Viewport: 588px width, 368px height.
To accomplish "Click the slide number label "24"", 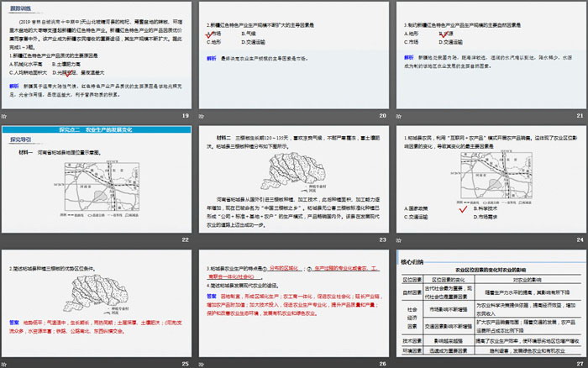I will [580, 239].
